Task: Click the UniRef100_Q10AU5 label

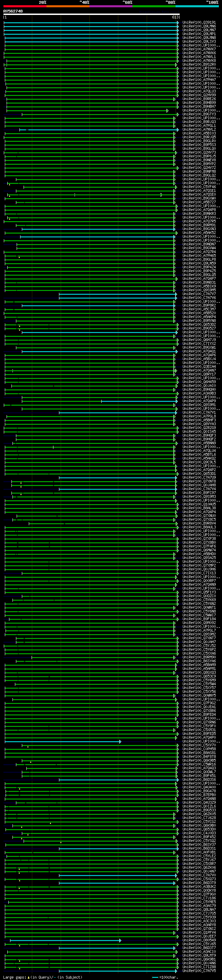Action: [199, 504]
